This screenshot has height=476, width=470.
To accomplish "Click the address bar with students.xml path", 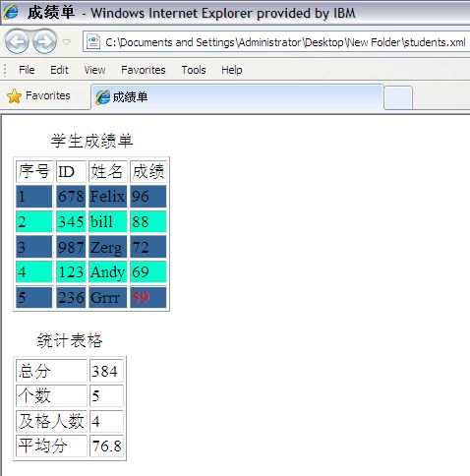I will point(276,41).
